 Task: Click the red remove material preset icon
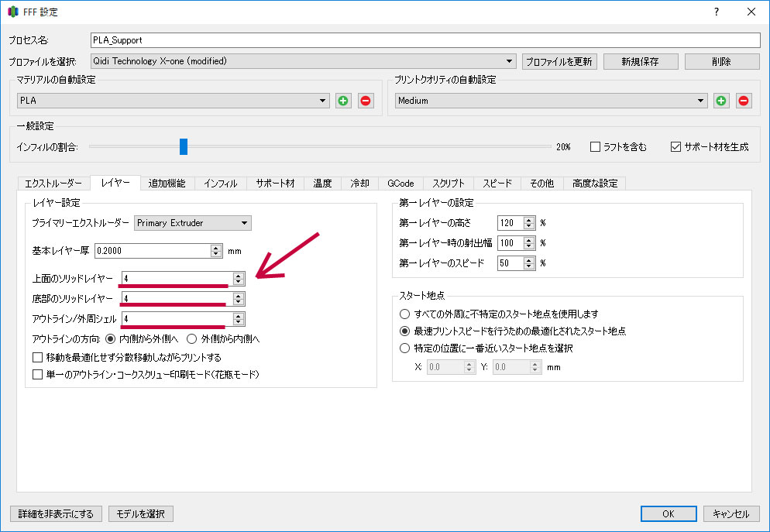[x=366, y=101]
